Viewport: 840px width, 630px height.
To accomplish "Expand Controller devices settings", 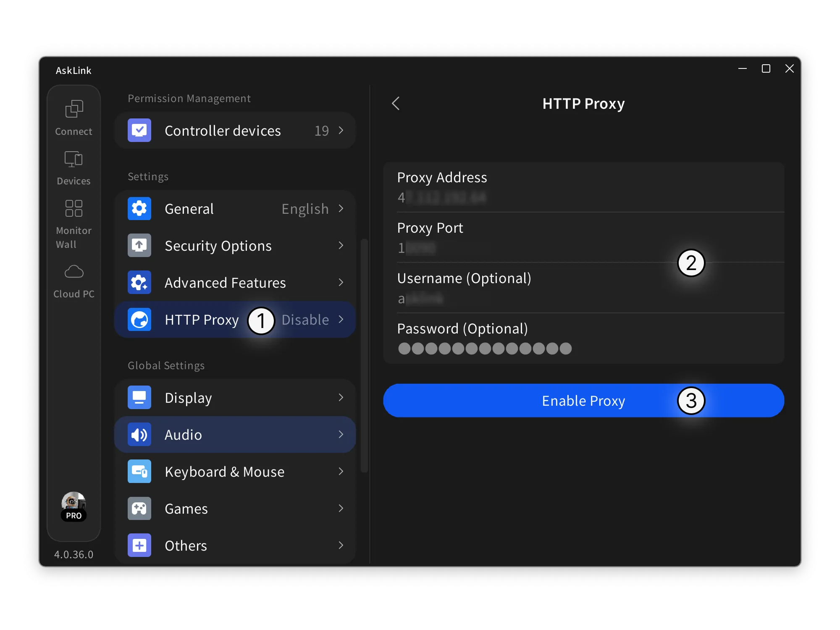I will (x=341, y=131).
